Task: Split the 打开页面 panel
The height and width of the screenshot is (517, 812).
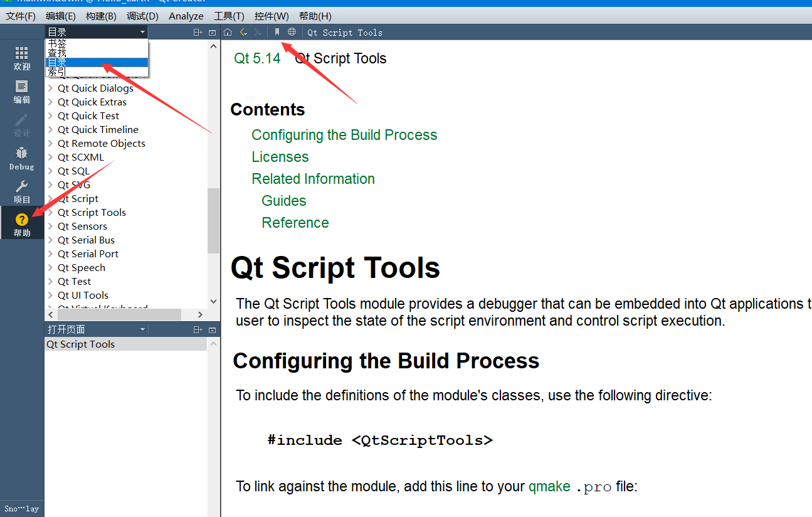Action: point(198,329)
